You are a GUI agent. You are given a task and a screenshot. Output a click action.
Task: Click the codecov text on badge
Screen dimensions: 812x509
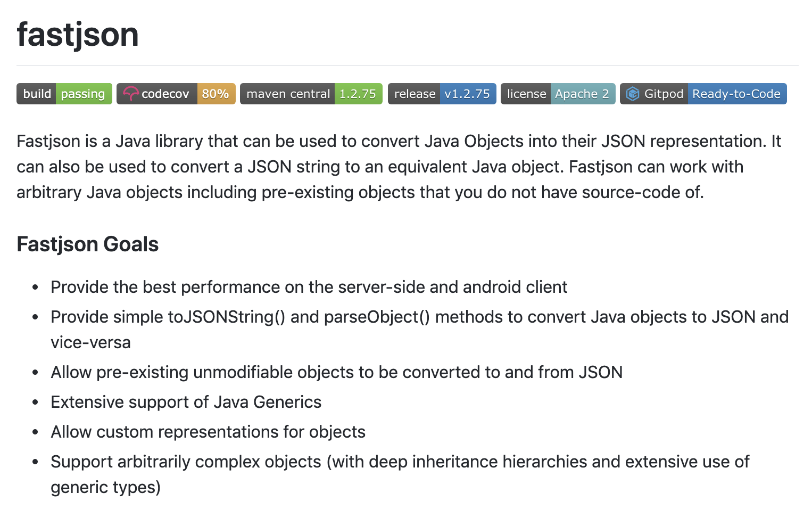[x=165, y=94]
